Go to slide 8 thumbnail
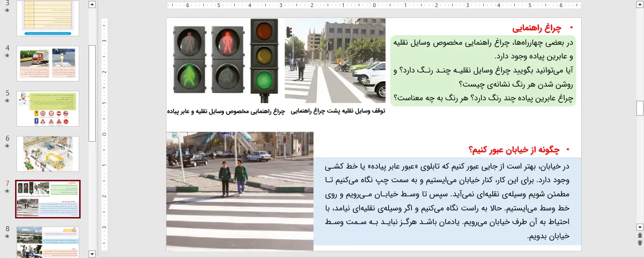Screen dimensions: 644x258 tap(48, 242)
